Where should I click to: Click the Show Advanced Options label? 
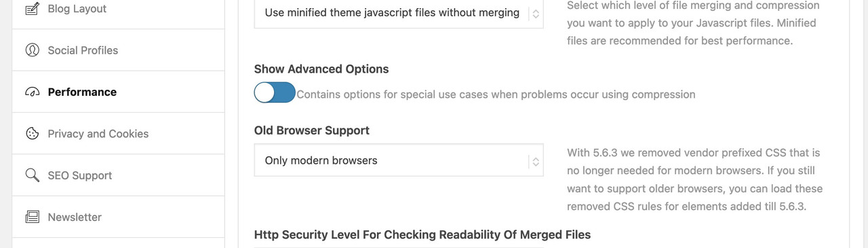pos(321,69)
